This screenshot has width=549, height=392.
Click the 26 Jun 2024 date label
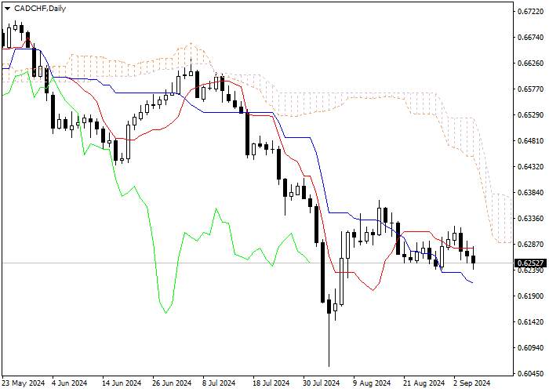173,383
